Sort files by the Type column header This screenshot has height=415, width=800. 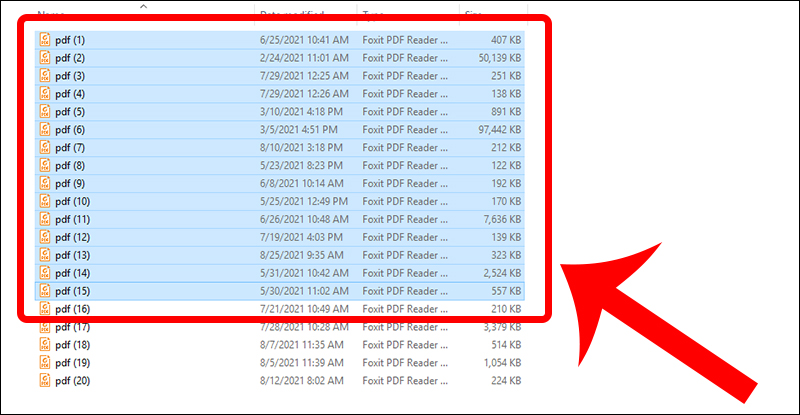373,14
